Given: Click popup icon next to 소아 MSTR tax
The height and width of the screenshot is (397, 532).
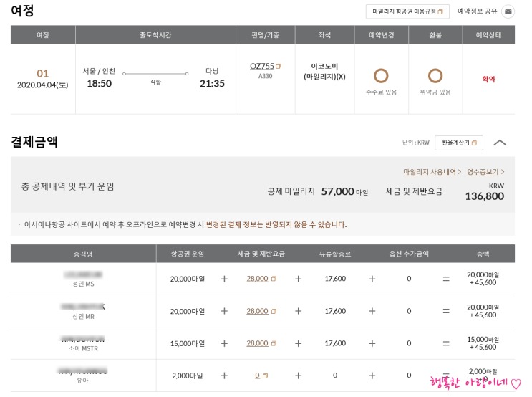Looking at the screenshot, I should tap(274, 343).
